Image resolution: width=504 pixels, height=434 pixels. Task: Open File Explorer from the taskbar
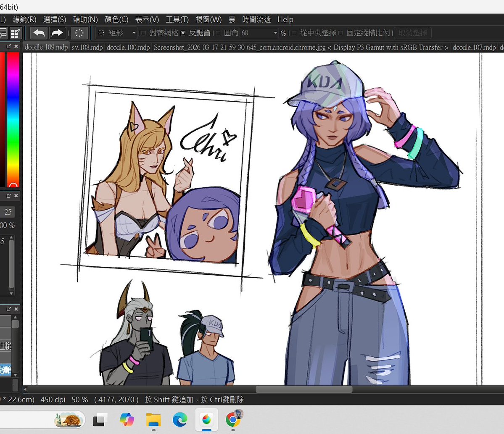(x=154, y=420)
